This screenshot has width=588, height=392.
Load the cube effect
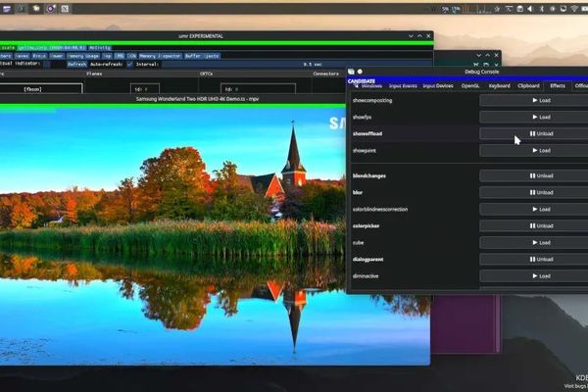(534, 243)
